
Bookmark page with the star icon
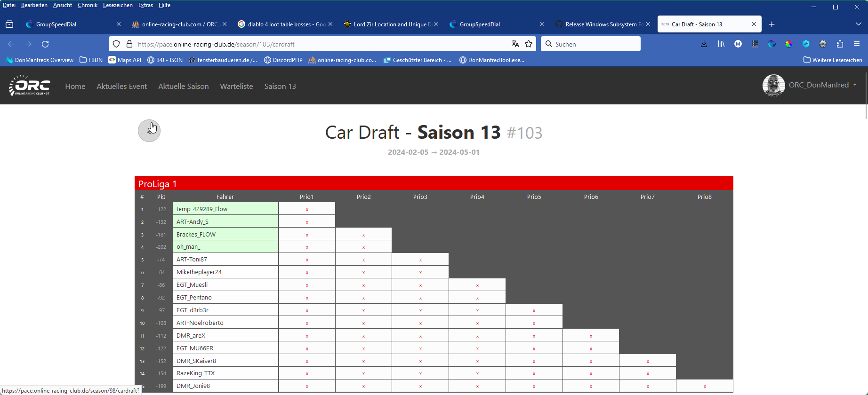[529, 44]
